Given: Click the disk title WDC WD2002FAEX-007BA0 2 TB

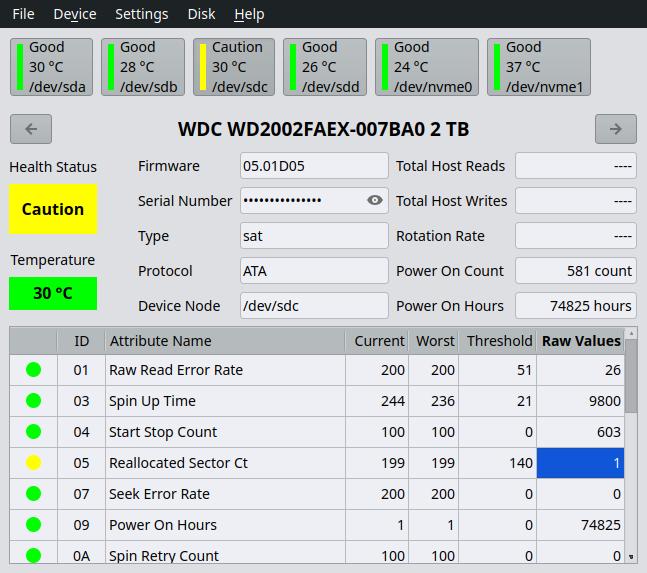Looking at the screenshot, I should pos(324,129).
